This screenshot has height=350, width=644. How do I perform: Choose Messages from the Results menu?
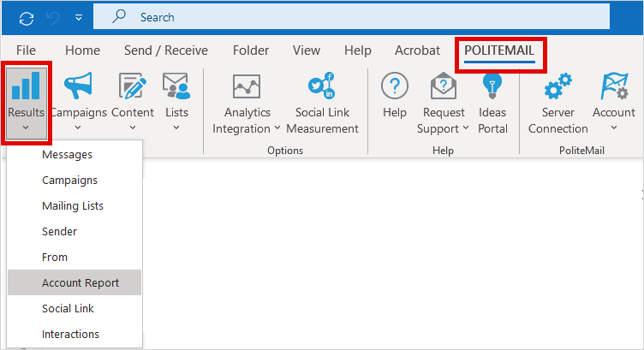point(75,155)
